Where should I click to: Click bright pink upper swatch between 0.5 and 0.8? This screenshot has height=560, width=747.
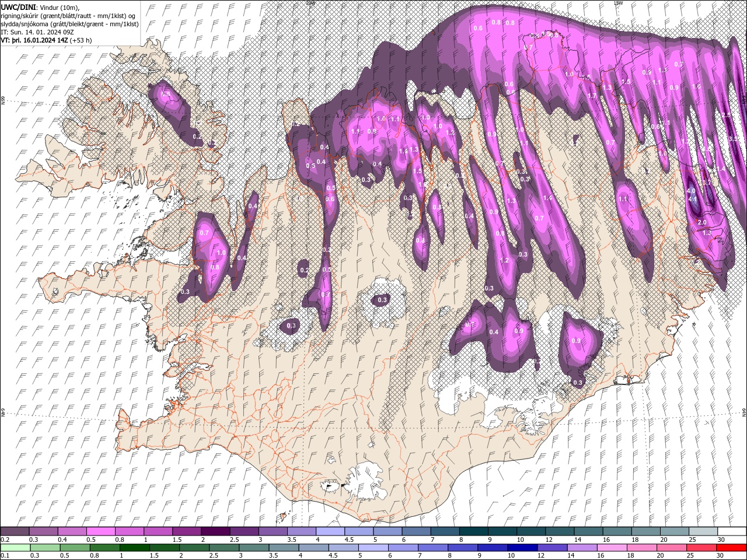101,531
